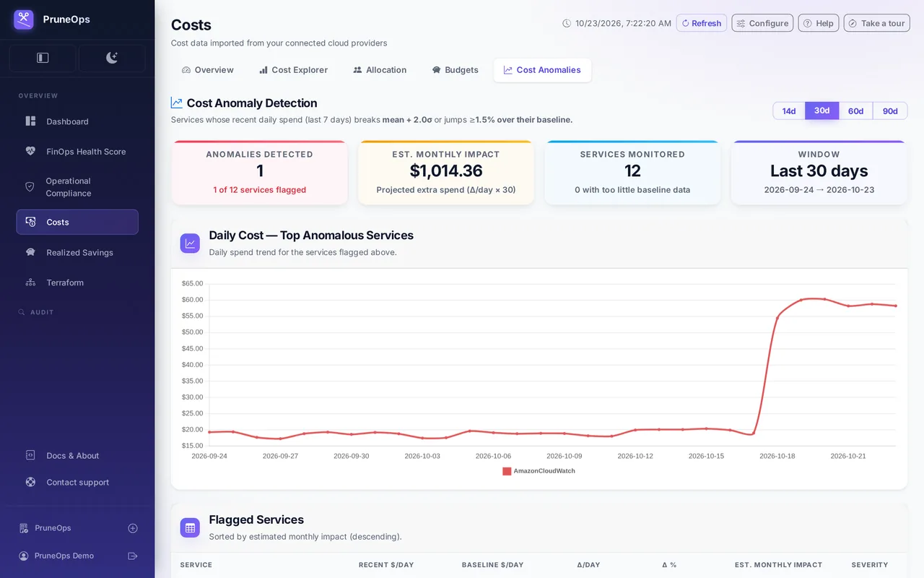Click the Flagged Services table icon

coord(190,528)
